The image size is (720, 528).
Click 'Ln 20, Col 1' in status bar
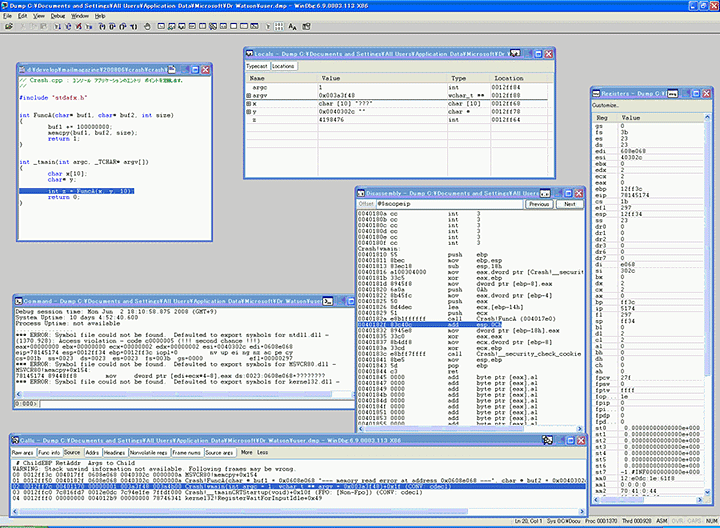528,521
